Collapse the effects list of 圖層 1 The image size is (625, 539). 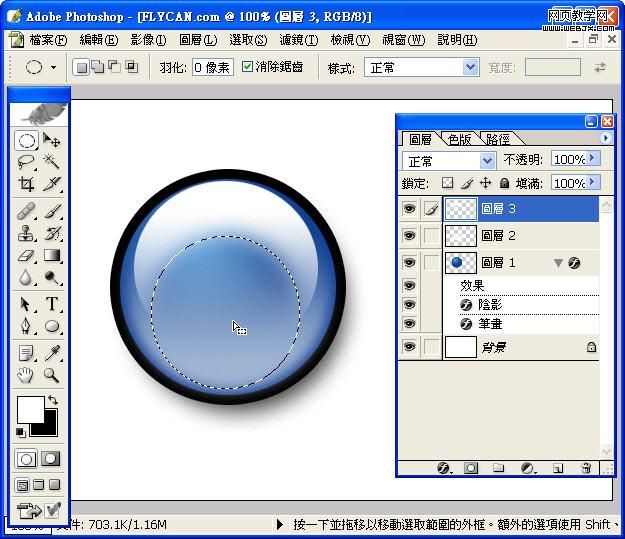(x=558, y=263)
